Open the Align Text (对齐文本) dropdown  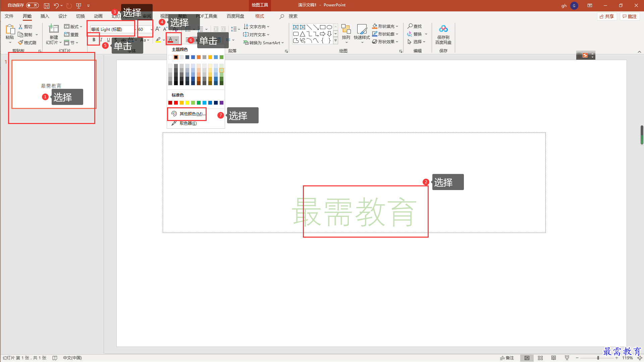(x=257, y=35)
